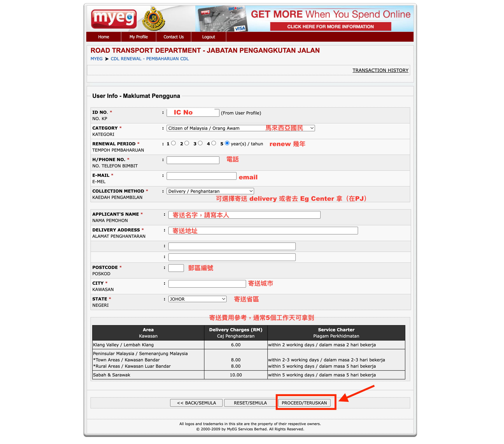
Task: Click the JPJ crest emblem
Action: click(x=153, y=19)
